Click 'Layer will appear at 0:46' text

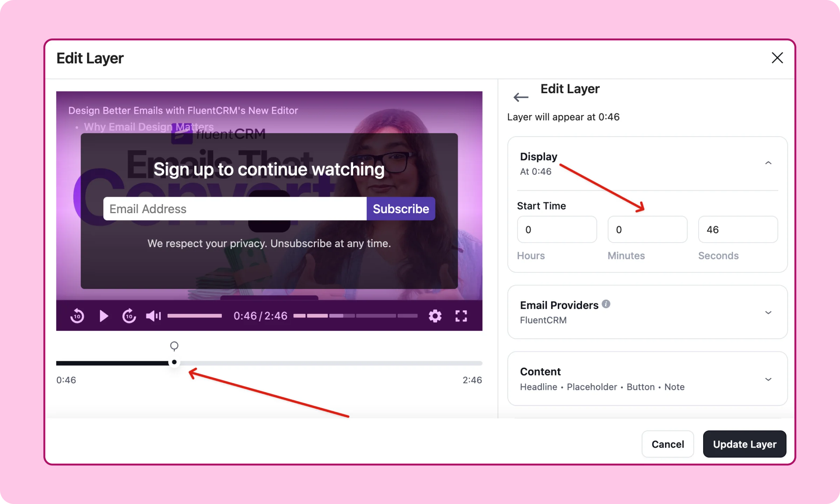(563, 117)
